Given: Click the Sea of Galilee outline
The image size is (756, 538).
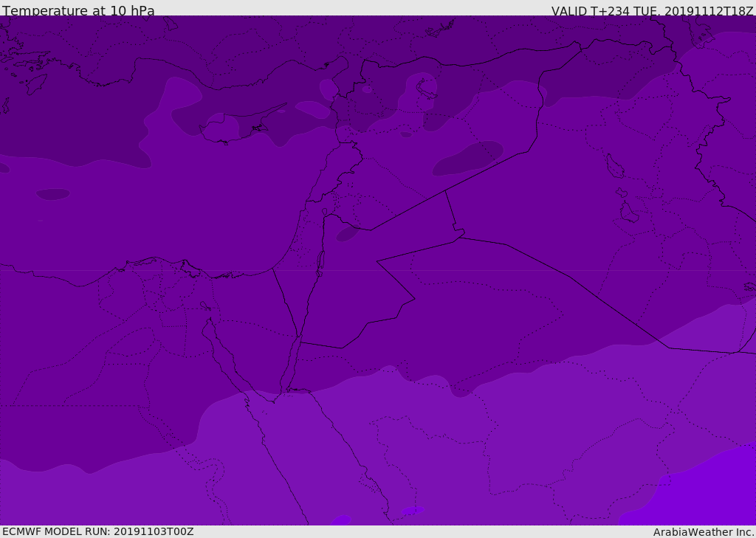Looking at the screenshot, I should point(324,212).
